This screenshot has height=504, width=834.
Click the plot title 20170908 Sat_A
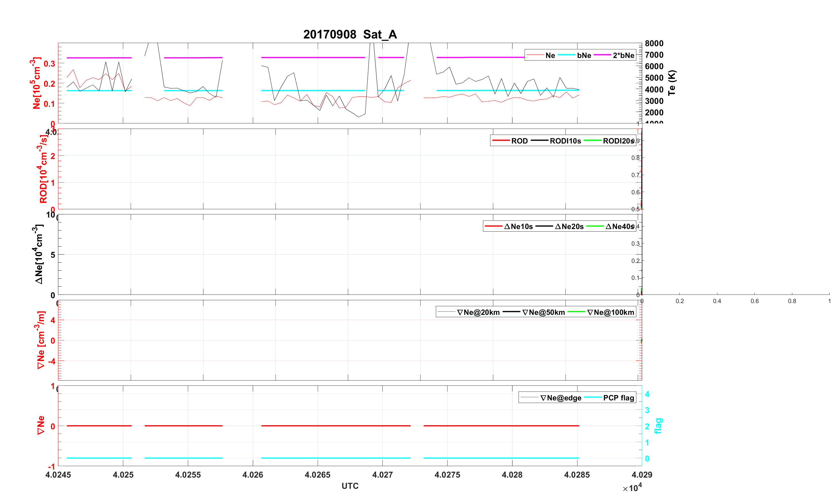pos(350,34)
